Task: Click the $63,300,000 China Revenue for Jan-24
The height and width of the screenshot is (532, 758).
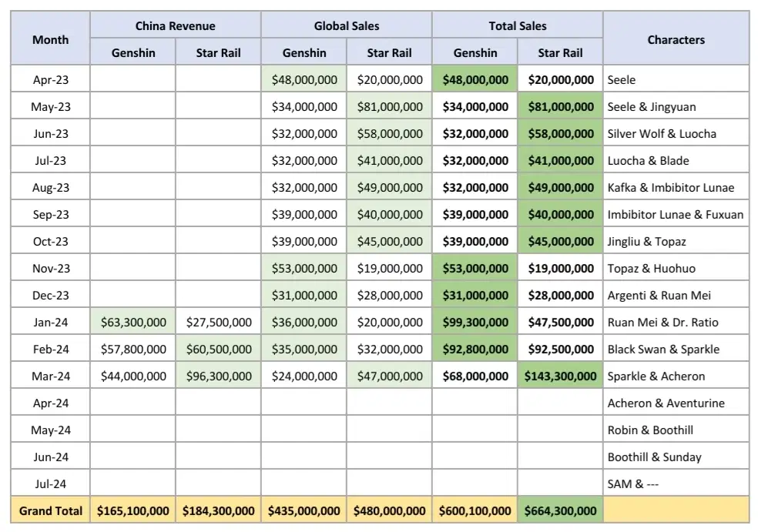Action: tap(132, 322)
